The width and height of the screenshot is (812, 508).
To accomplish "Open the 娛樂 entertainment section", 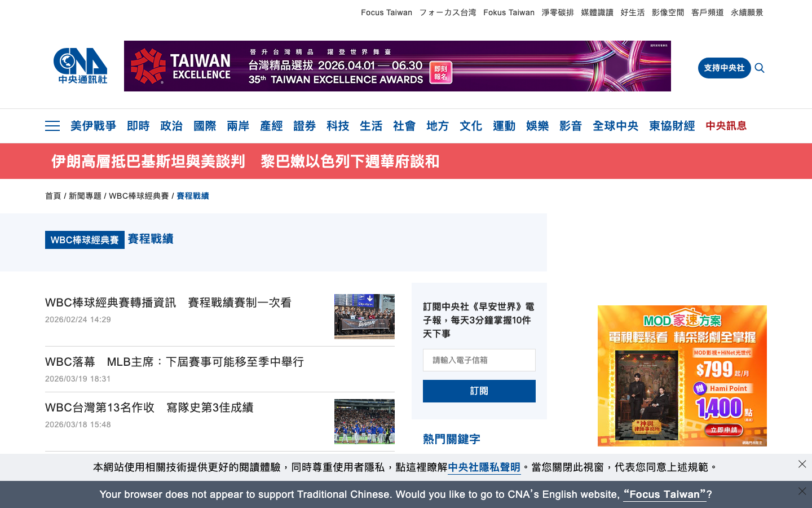I will (x=537, y=126).
